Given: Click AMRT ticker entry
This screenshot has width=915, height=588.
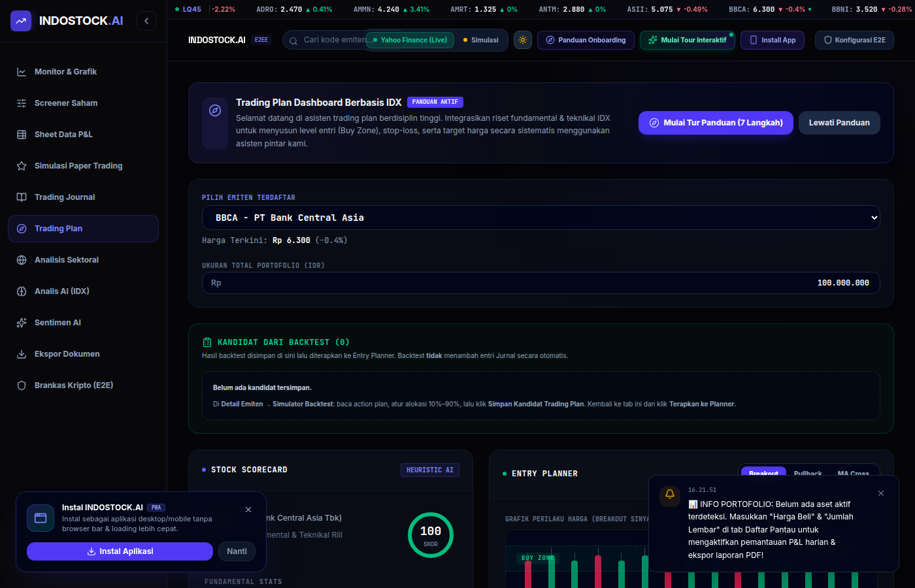Looking at the screenshot, I should (484, 9).
